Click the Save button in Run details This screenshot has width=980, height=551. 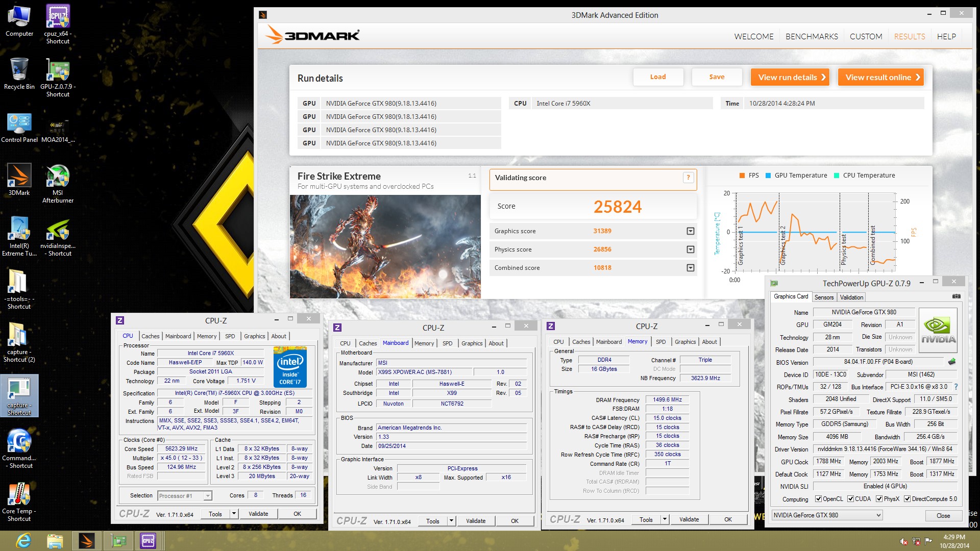pos(717,77)
